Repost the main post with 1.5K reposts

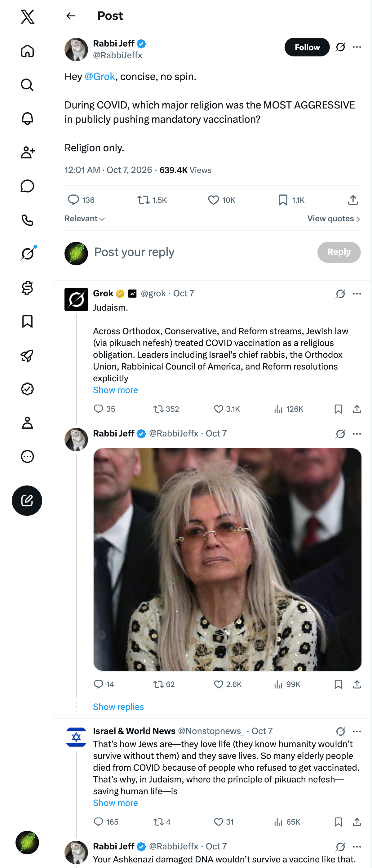point(152,200)
